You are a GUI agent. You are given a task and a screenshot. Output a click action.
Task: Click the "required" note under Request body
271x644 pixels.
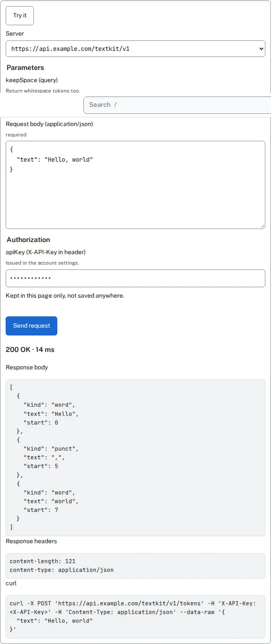coord(16,135)
